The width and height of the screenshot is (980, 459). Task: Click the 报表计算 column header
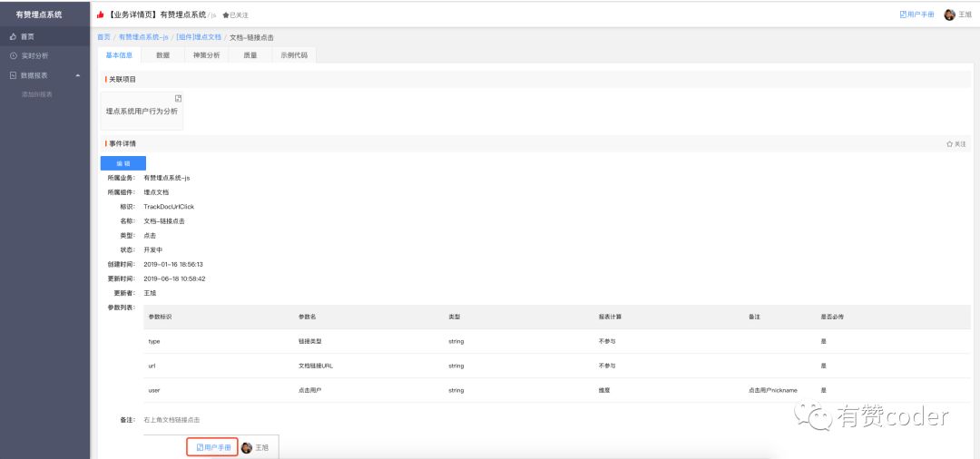pyautogui.click(x=610, y=317)
